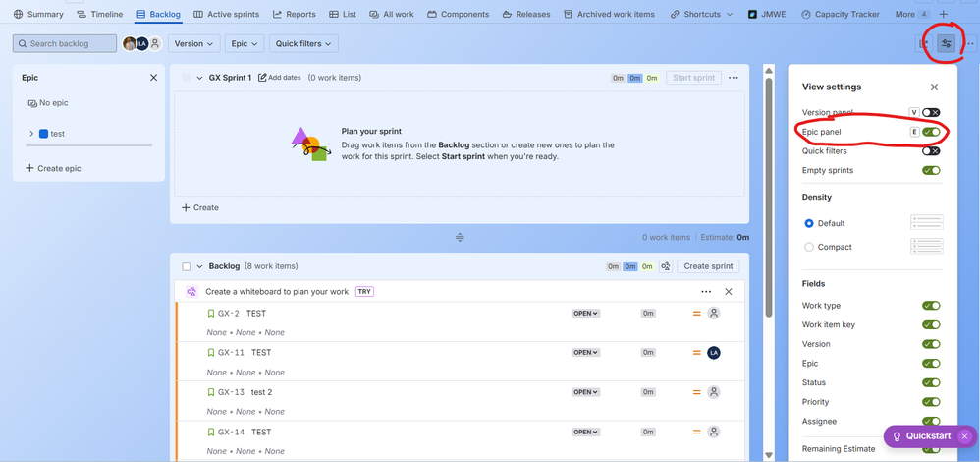The image size is (980, 462).
Task: Switch to the Timeline tab
Action: click(100, 14)
